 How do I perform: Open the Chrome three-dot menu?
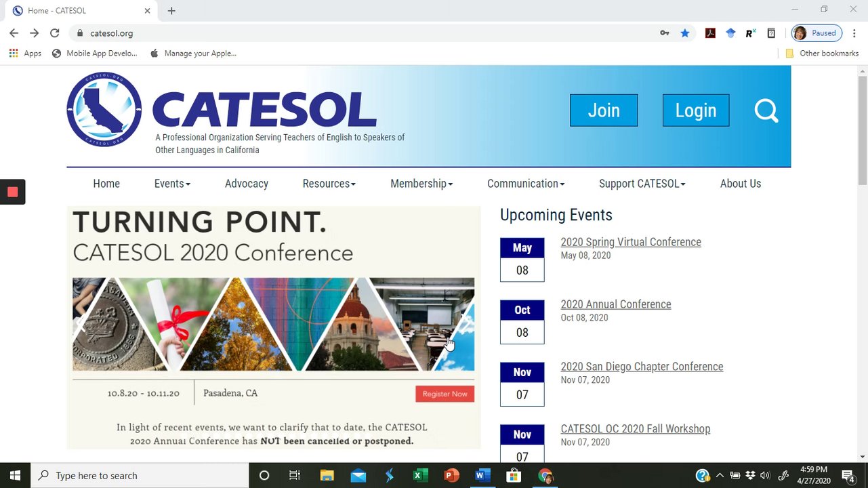pyautogui.click(x=854, y=33)
